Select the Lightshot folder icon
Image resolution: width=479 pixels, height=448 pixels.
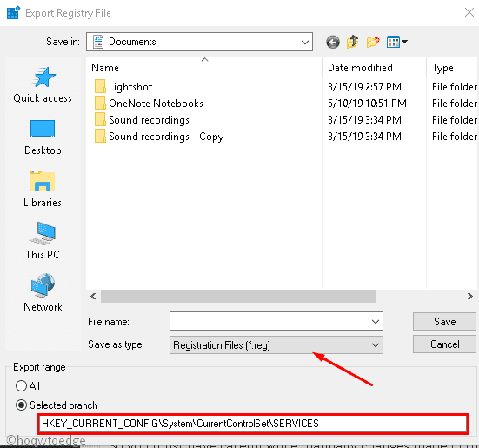click(100, 86)
